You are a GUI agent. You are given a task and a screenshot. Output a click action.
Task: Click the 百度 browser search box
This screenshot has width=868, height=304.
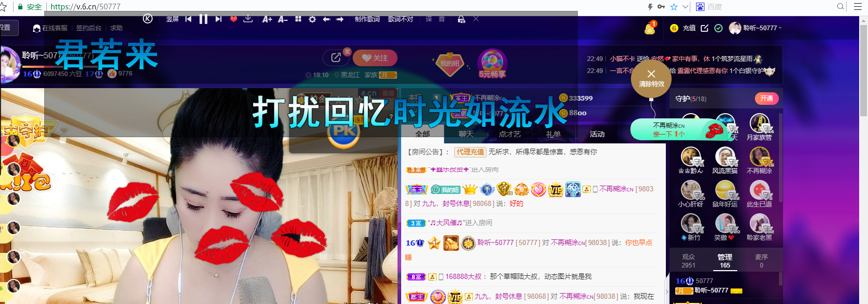pyautogui.click(x=766, y=7)
